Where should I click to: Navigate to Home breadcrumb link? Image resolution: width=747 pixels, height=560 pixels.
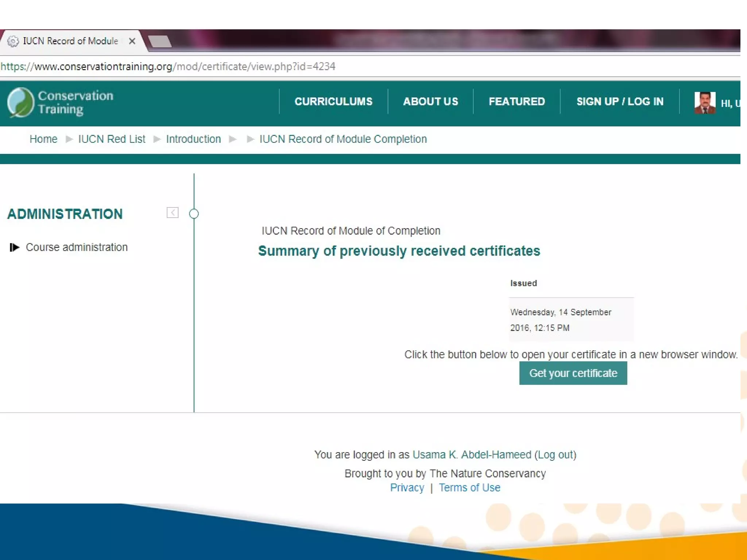click(x=43, y=139)
